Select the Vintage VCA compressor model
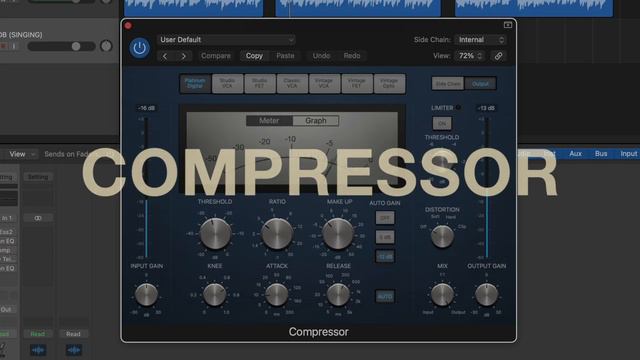 324,84
